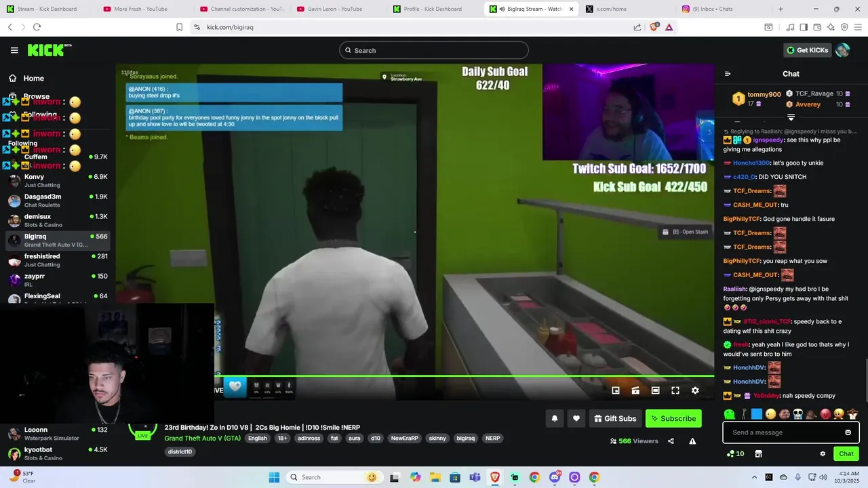The height and width of the screenshot is (488, 868).
Task: Open File Explorer from taskbar
Action: [435, 477]
